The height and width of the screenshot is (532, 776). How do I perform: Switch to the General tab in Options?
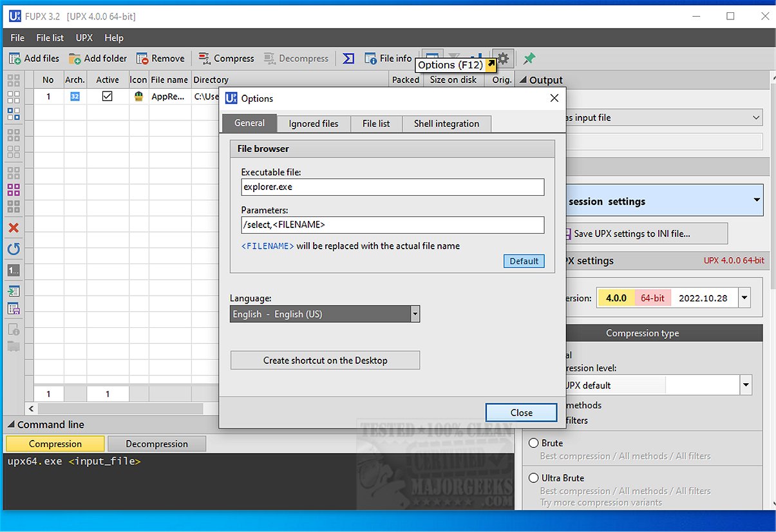point(249,123)
